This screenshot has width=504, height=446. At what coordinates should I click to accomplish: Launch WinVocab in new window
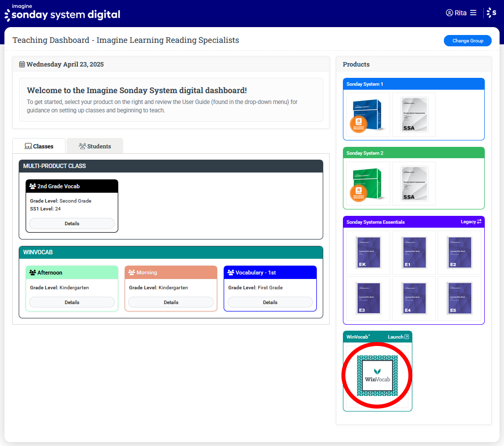coord(398,337)
